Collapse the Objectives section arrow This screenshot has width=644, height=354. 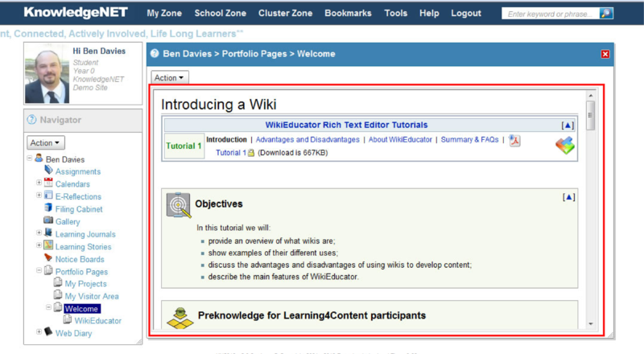pyautogui.click(x=569, y=198)
